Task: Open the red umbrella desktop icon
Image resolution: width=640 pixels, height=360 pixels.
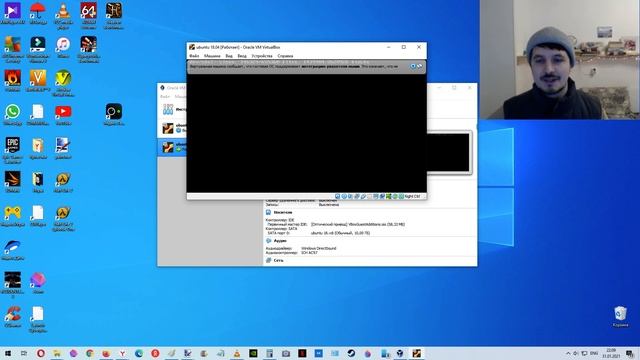Action: [x=38, y=13]
